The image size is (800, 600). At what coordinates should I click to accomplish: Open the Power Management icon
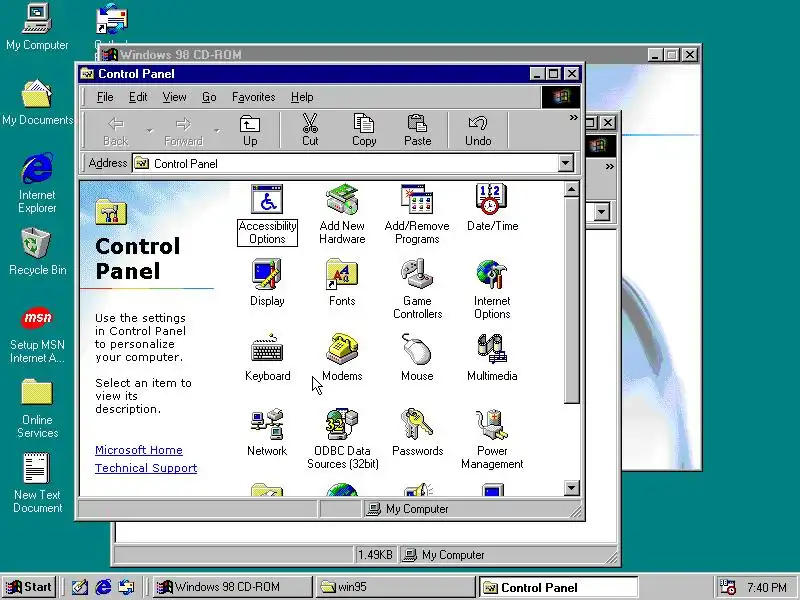pyautogui.click(x=492, y=439)
